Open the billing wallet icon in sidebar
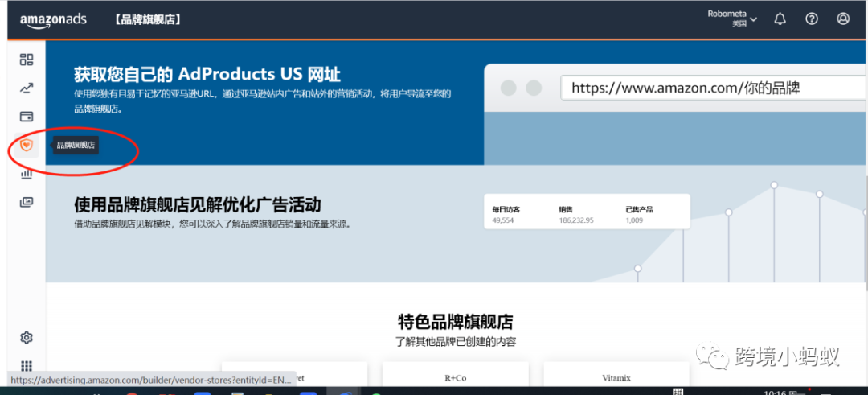868x395 pixels. (27, 117)
